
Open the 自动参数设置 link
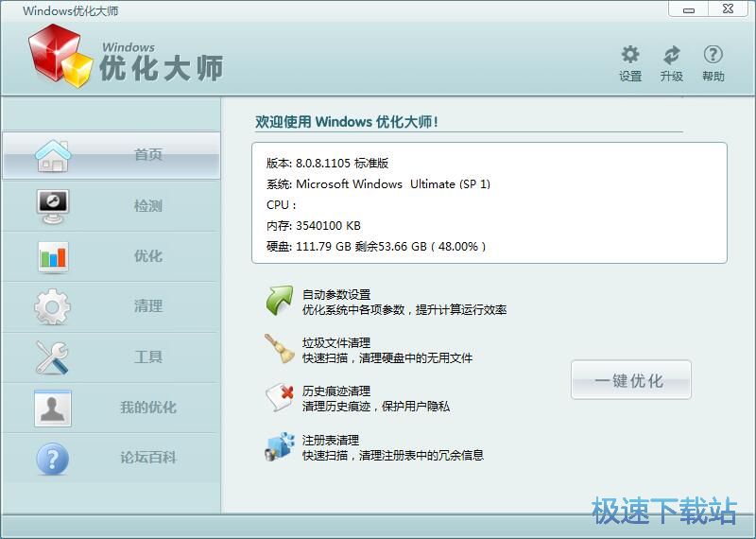(x=336, y=294)
